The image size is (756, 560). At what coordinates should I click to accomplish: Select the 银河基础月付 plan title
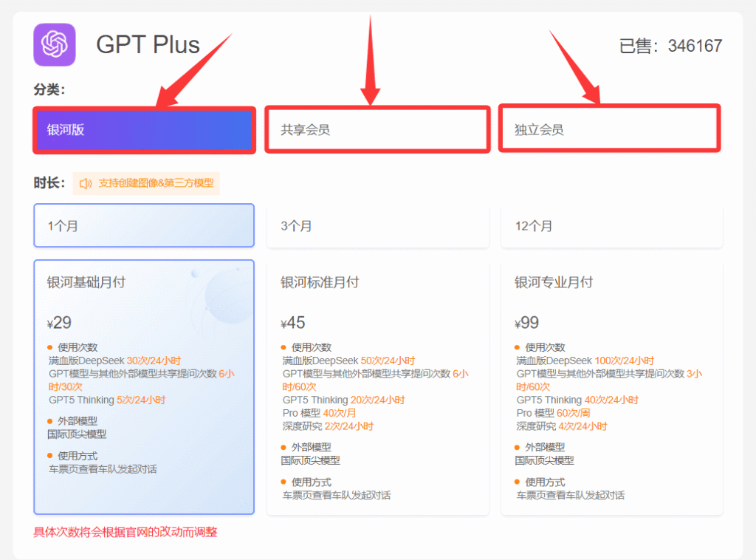(86, 282)
